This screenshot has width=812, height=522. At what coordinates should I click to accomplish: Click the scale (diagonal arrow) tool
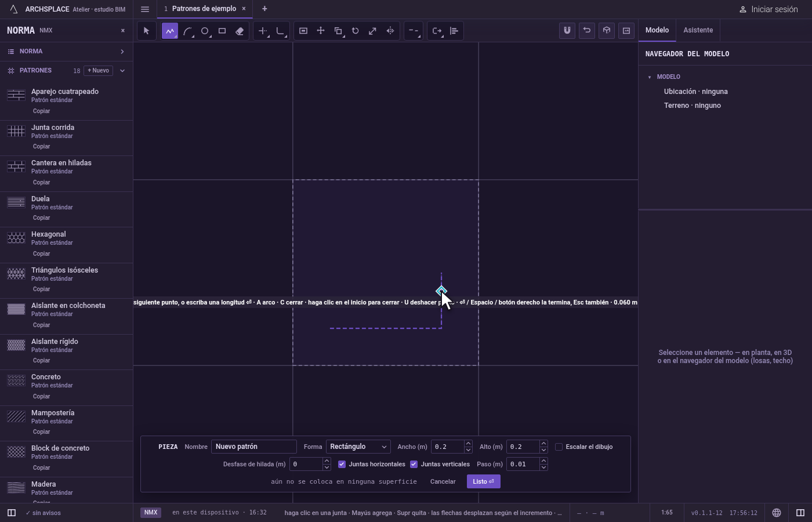coord(373,31)
